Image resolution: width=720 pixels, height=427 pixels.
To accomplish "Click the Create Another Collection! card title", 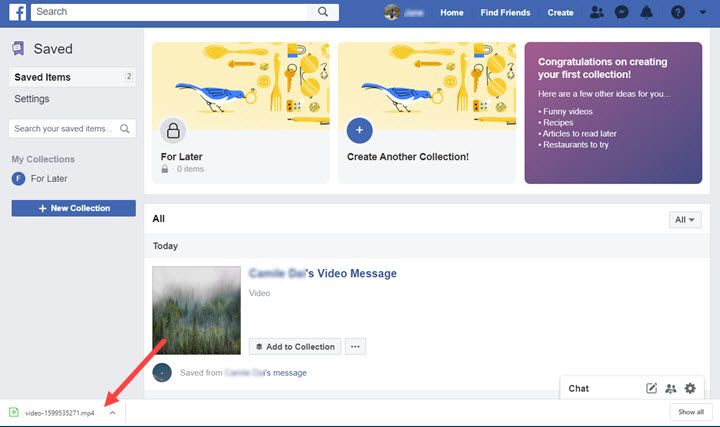I will click(408, 157).
